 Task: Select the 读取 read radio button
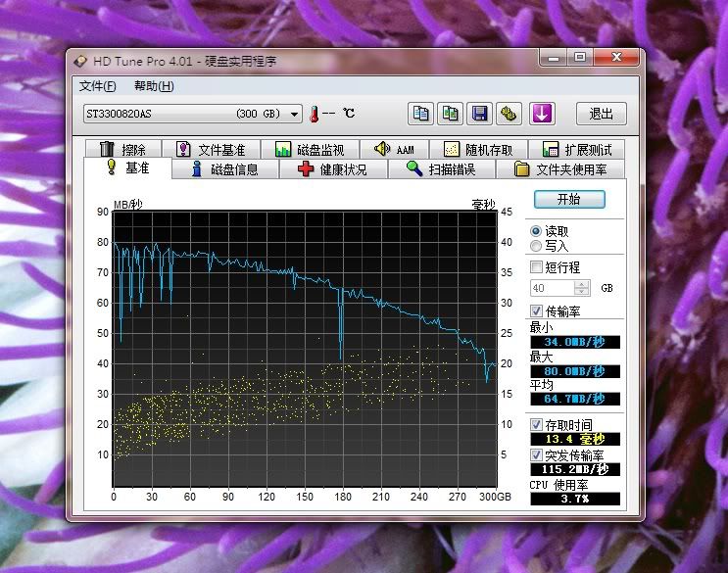pyautogui.click(x=536, y=231)
